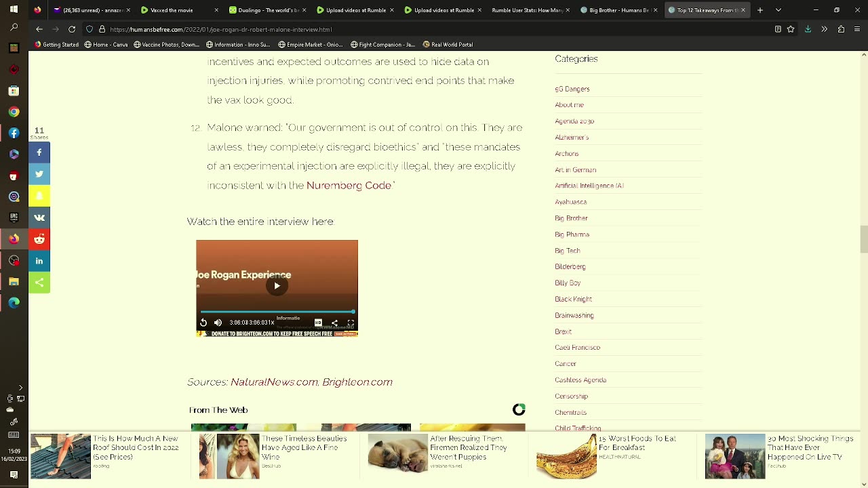Image resolution: width=868 pixels, height=488 pixels.
Task: Share article on VK sidebar button
Action: (x=39, y=218)
